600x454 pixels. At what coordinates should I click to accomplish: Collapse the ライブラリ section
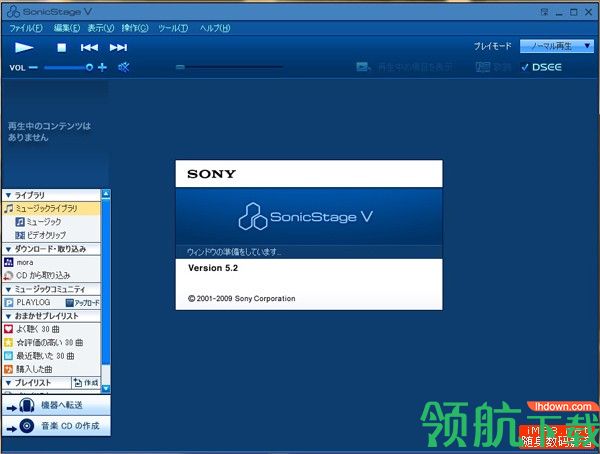point(8,195)
